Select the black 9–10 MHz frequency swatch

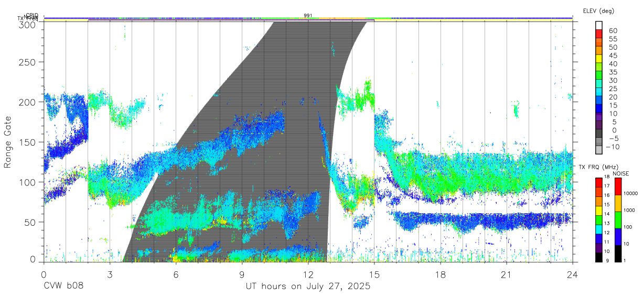click(599, 257)
